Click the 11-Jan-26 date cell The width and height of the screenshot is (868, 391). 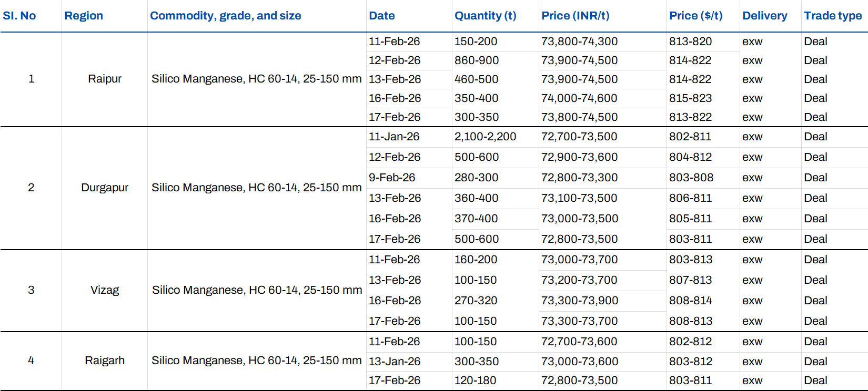click(x=394, y=137)
